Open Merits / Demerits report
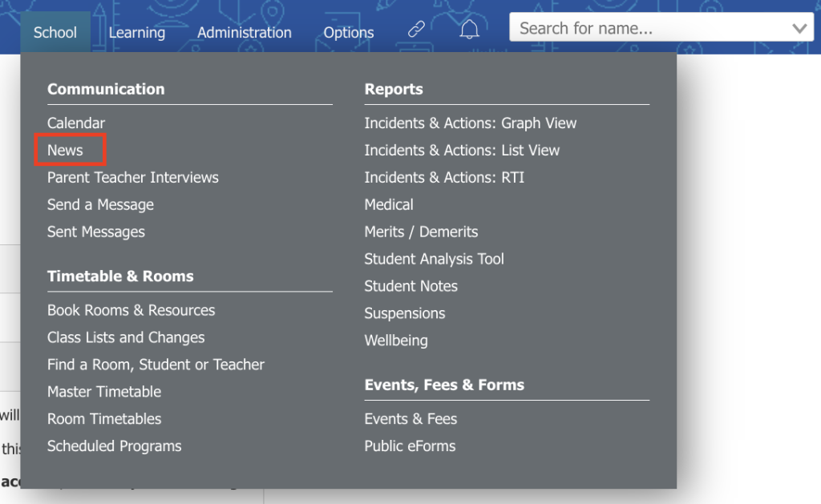The height and width of the screenshot is (504, 821). (x=421, y=232)
